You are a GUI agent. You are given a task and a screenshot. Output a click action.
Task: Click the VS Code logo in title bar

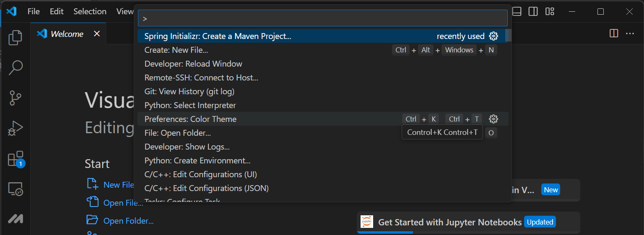11,11
